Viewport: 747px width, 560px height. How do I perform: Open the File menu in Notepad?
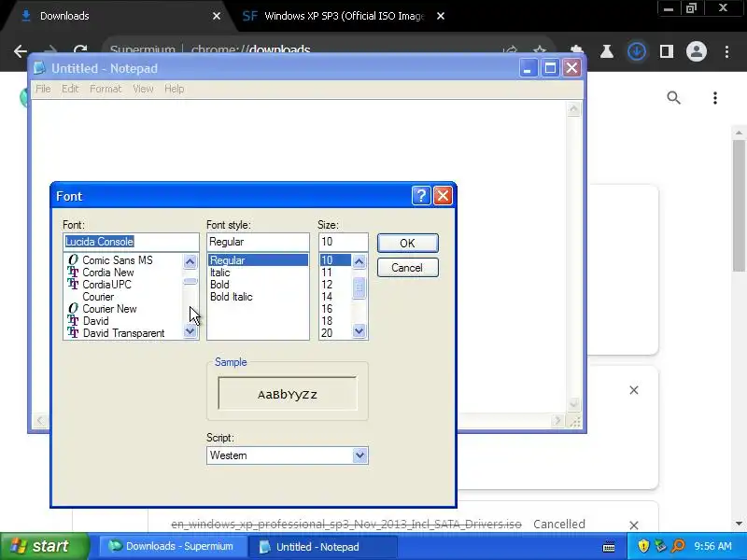tap(43, 89)
